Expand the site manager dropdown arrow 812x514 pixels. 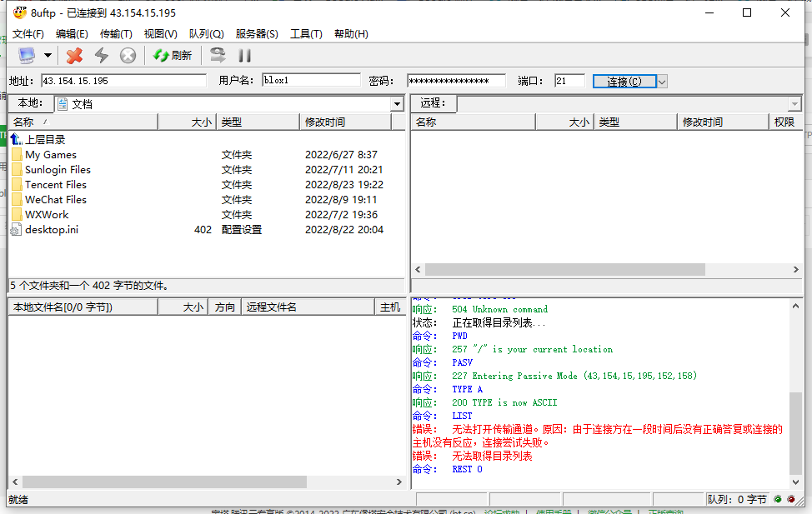48,55
